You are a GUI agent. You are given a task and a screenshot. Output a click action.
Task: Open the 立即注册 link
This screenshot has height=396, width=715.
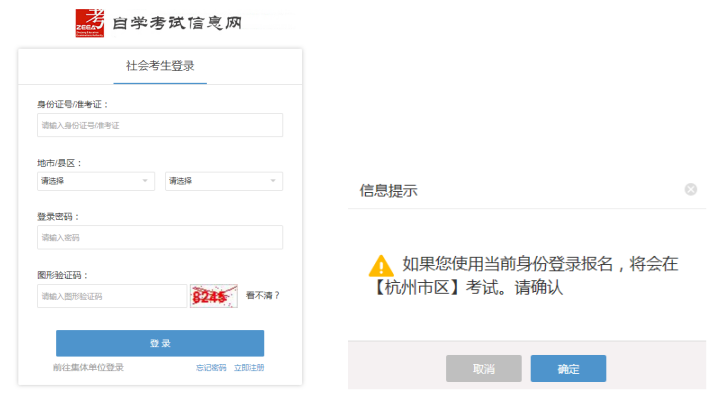coord(249,368)
